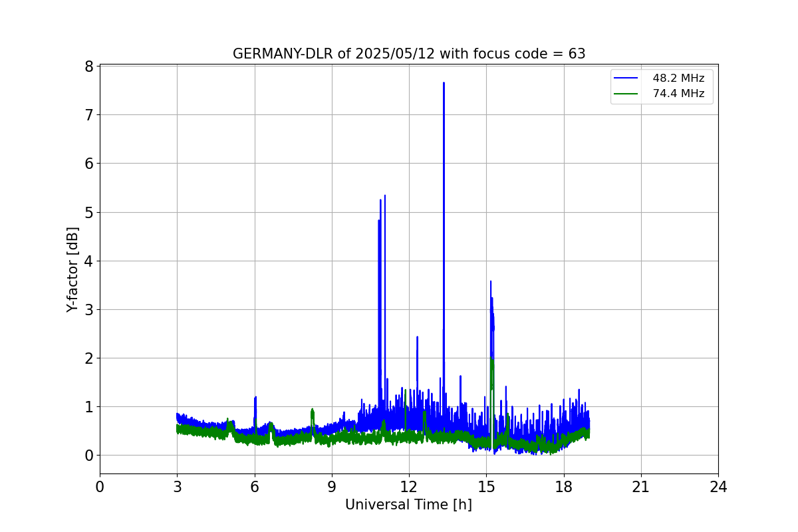The image size is (798, 532).
Task: Click the green peak near 15 h
Action: tap(491, 359)
